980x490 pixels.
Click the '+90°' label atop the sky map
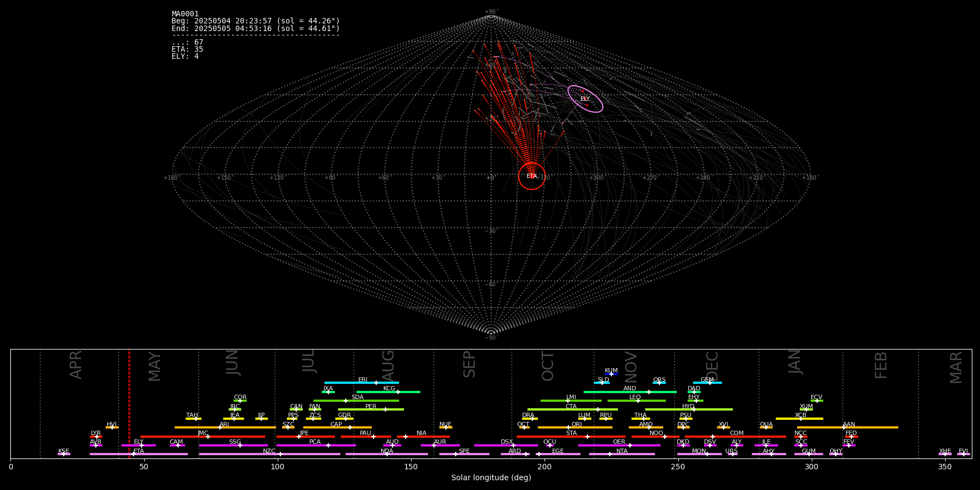pyautogui.click(x=491, y=12)
